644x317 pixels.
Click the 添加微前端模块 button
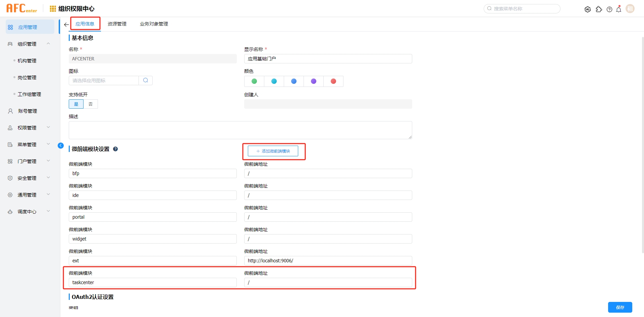(x=273, y=151)
